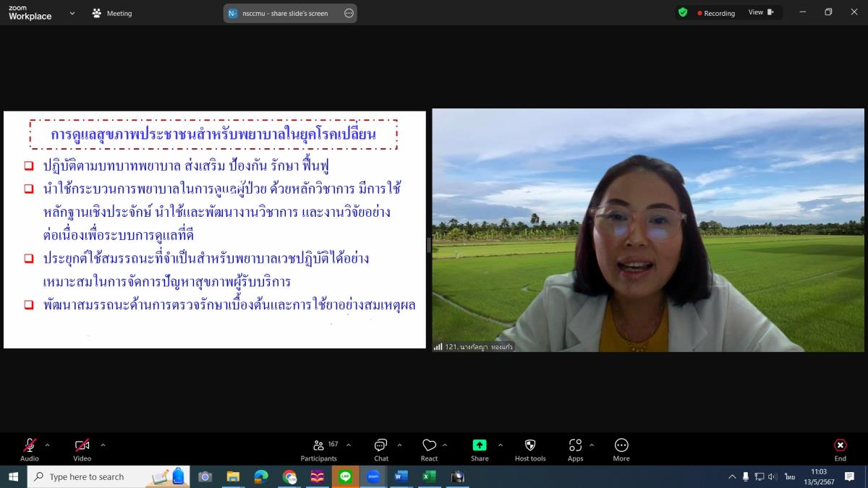The image size is (868, 488).
Task: Click the Windows taskbar search box
Action: coord(101,476)
